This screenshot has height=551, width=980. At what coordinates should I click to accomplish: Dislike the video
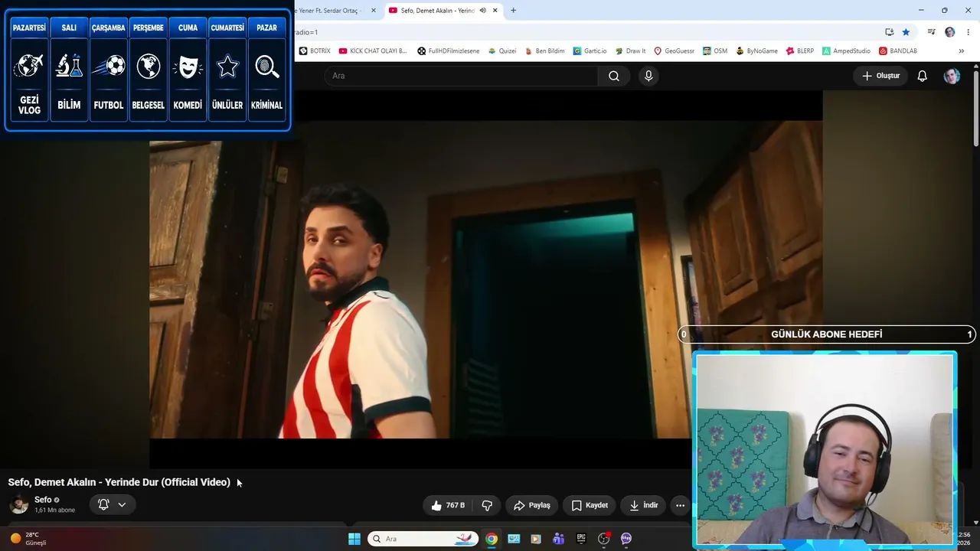point(487,505)
